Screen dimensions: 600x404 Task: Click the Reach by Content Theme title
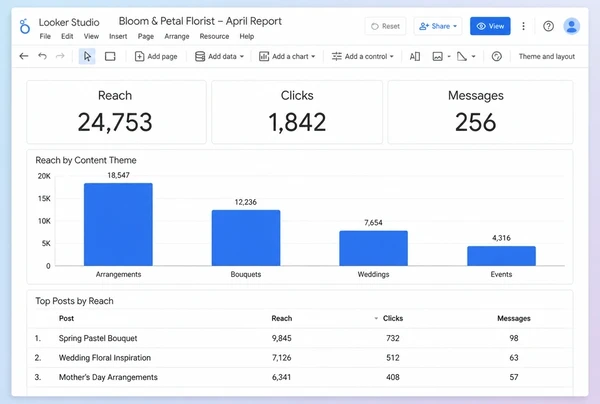[86, 160]
